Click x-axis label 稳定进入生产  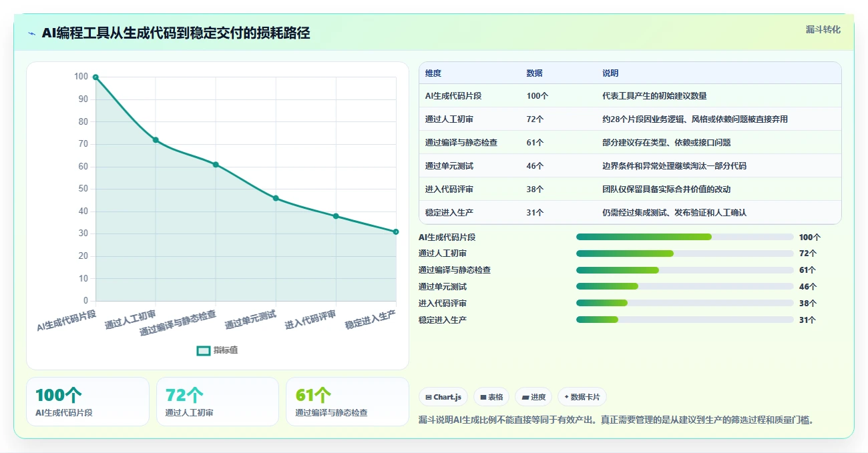(x=371, y=320)
